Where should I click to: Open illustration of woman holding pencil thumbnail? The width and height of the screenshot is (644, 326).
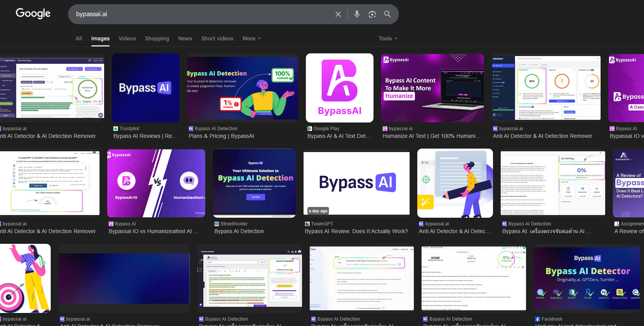pos(455,183)
